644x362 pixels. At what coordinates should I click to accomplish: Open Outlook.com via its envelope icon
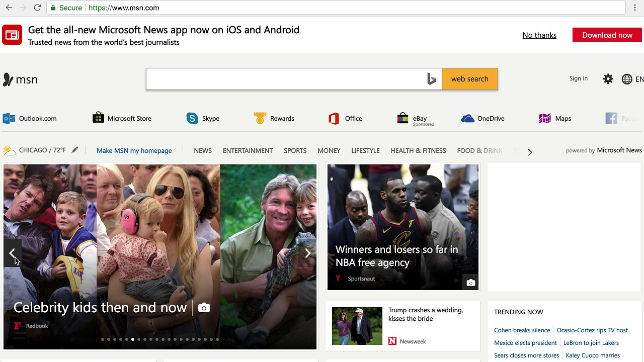point(9,118)
